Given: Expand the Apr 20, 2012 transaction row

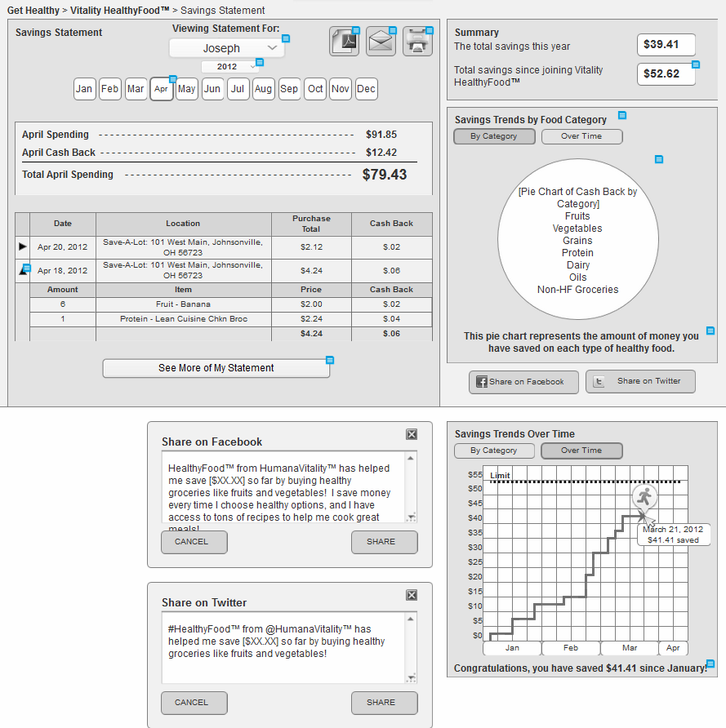Looking at the screenshot, I should (22, 246).
